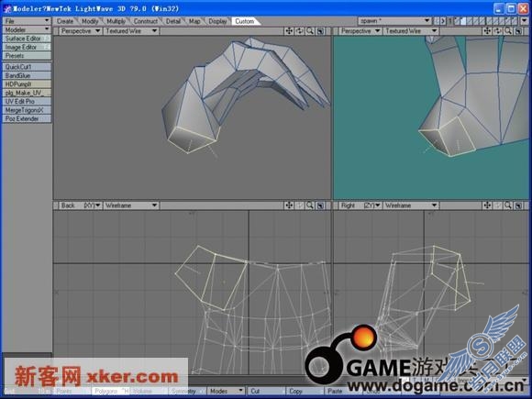Switch to the Multiply tab
Viewport: 532px width, 399px height.
pos(116,21)
